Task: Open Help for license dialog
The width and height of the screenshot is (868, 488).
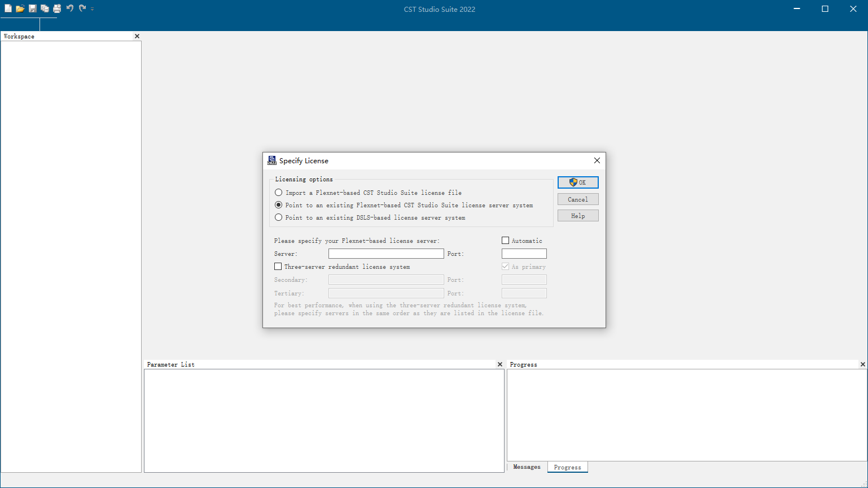Action: 578,216
